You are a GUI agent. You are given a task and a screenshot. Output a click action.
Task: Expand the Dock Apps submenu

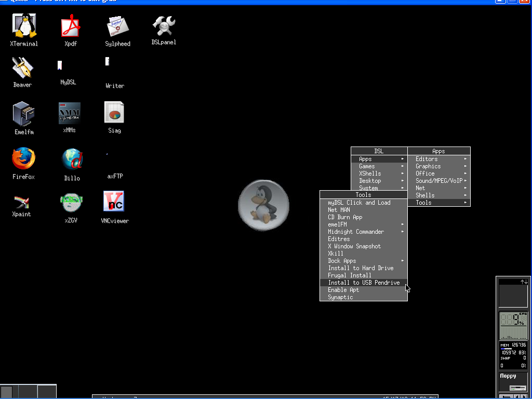coord(342,260)
